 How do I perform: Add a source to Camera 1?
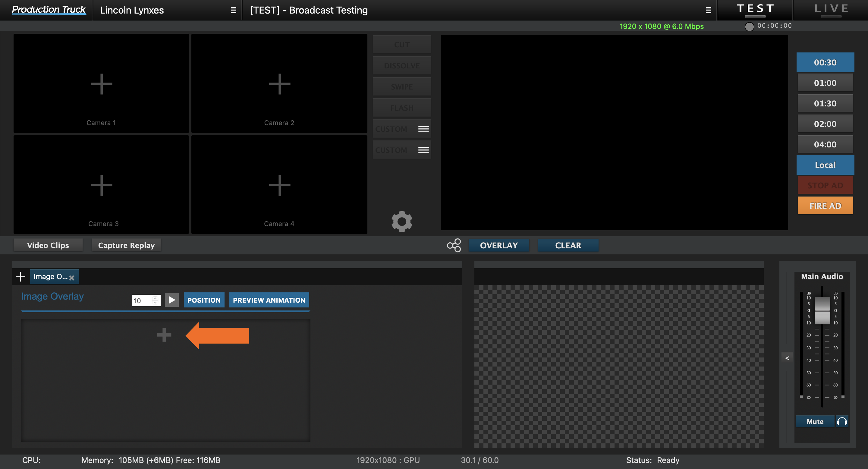(102, 83)
